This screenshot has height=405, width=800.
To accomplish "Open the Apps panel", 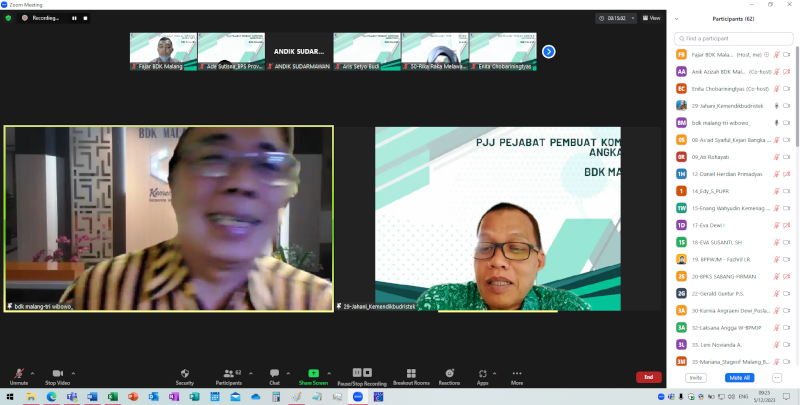I will click(x=482, y=372).
